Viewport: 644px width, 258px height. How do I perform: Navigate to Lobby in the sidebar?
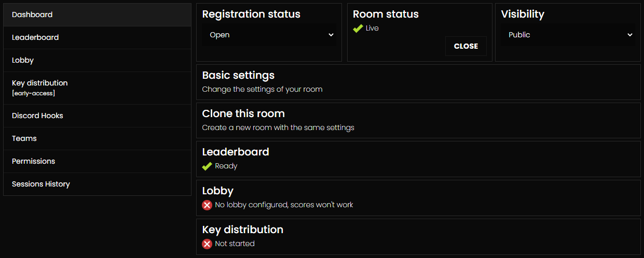[x=97, y=61]
